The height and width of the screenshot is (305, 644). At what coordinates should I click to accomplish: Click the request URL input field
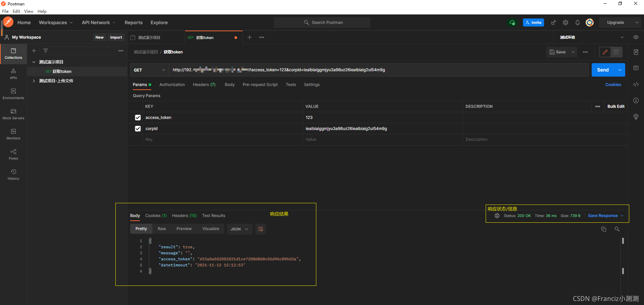[379, 70]
